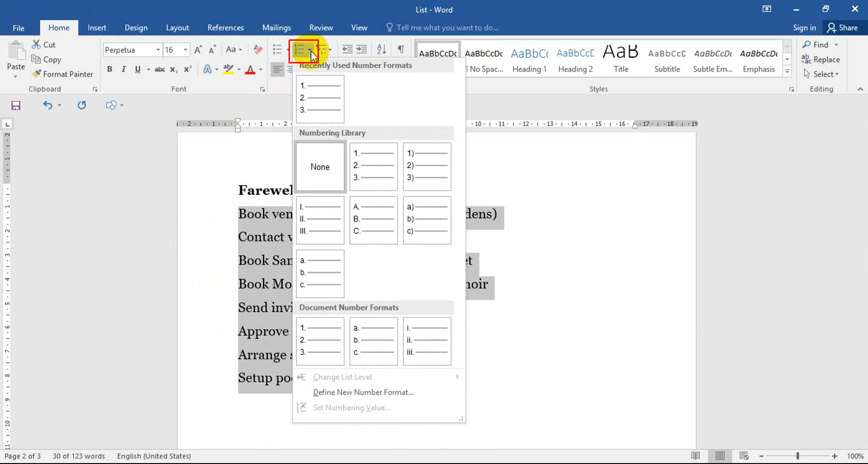
Task: Click the zoom slider handle
Action: [798, 456]
